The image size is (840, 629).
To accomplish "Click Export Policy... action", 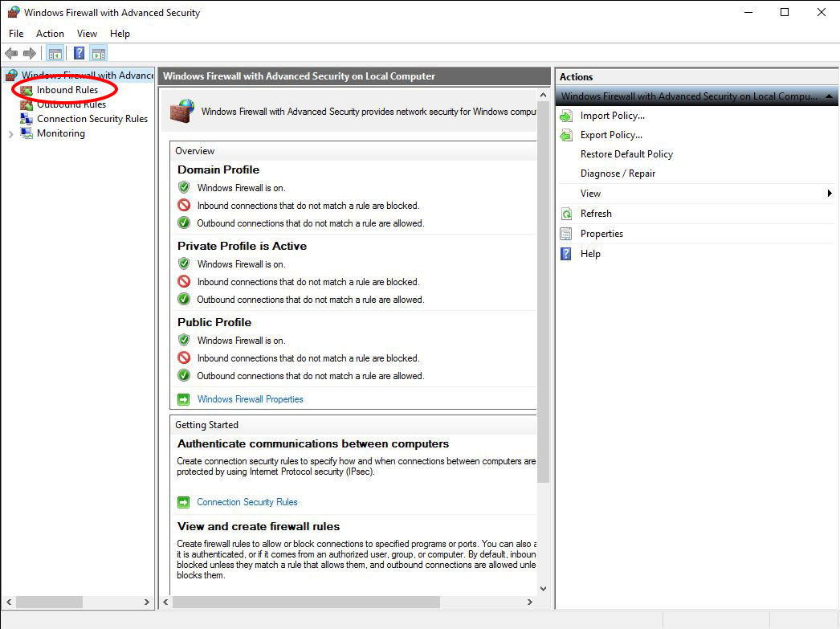I will (x=611, y=135).
